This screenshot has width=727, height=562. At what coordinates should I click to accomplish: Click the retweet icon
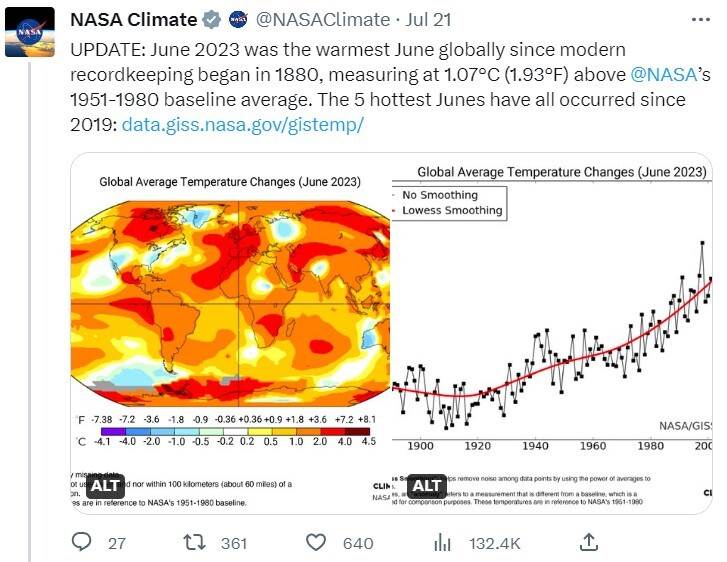[x=196, y=542]
